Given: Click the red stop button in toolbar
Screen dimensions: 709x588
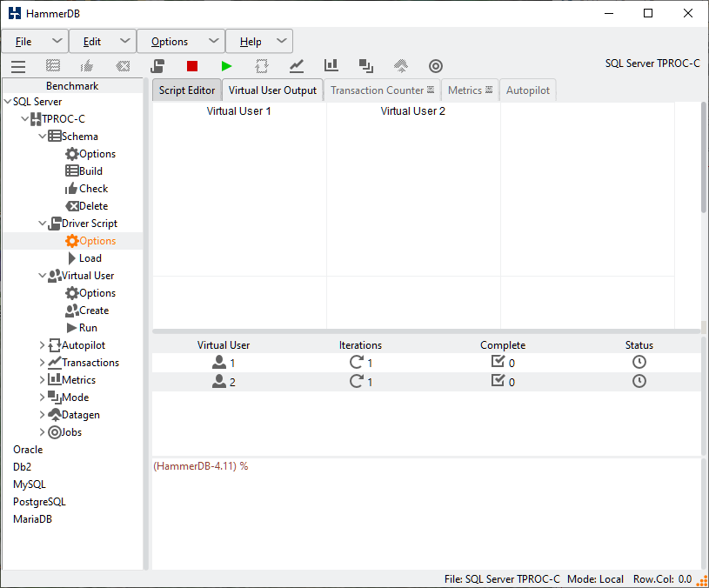Looking at the screenshot, I should (x=192, y=66).
